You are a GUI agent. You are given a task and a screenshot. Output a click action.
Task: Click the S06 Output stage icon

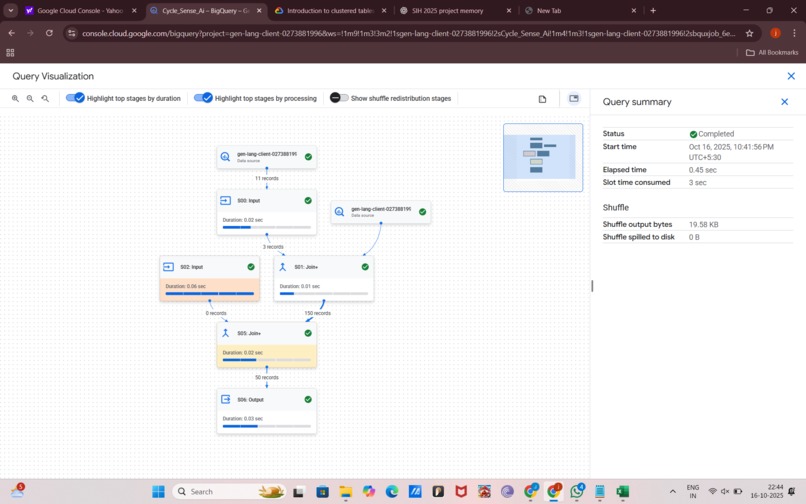tap(225, 400)
